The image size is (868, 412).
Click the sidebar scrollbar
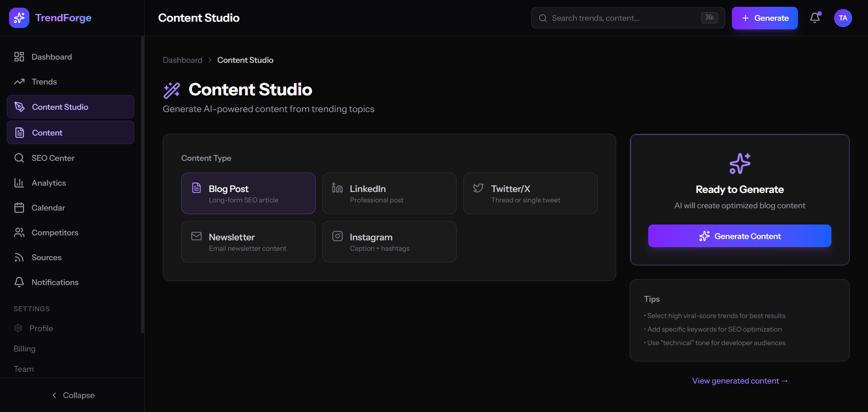point(142,185)
